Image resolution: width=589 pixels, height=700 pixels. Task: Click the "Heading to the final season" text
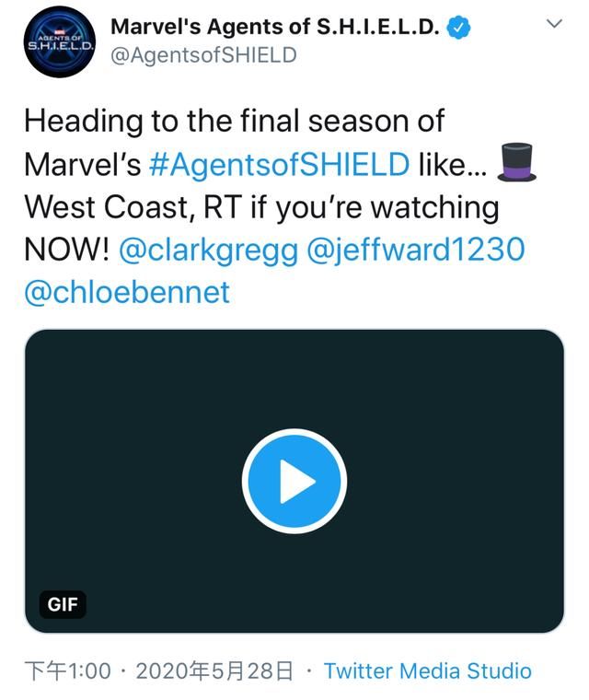[234, 121]
